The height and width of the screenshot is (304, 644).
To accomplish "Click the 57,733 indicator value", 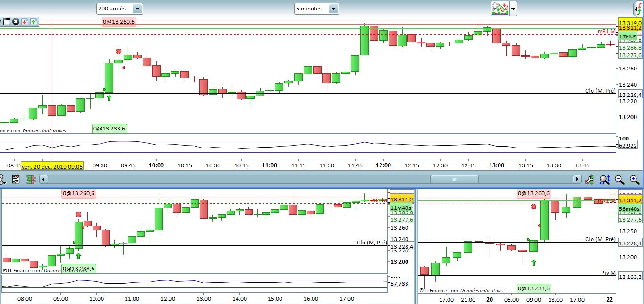I will pos(399,284).
